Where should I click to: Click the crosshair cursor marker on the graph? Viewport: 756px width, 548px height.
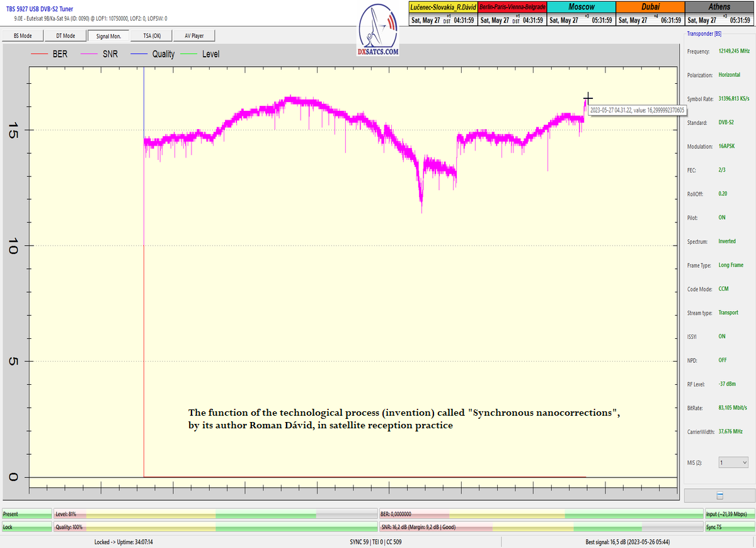click(x=588, y=98)
